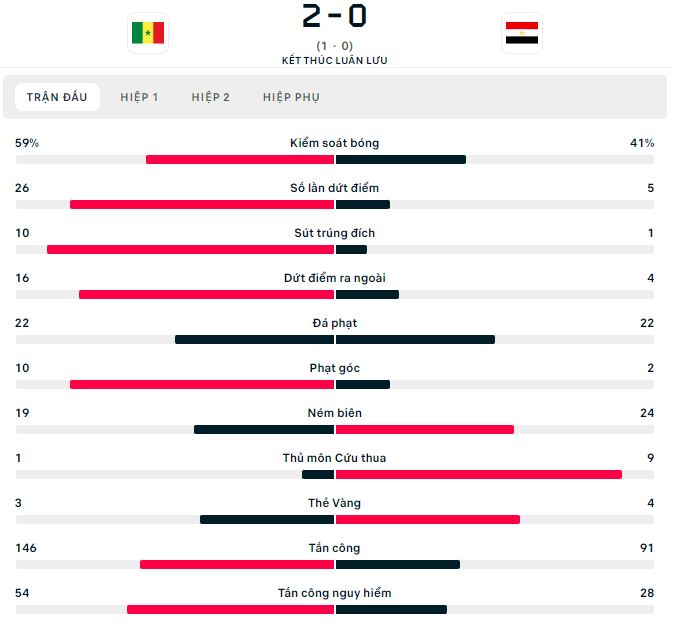Open the HIỆP 2 tab
The height and width of the screenshot is (627, 673).
point(210,97)
